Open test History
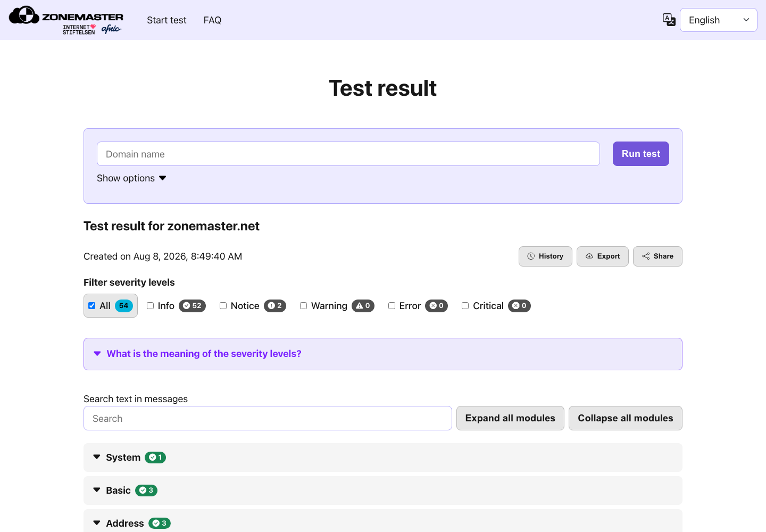This screenshot has height=532, width=766. click(x=545, y=256)
